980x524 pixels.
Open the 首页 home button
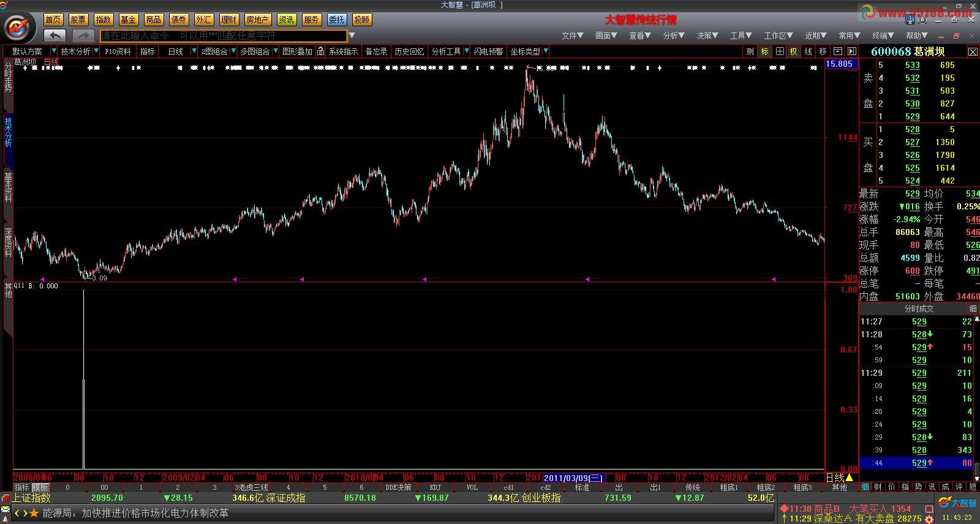53,20
